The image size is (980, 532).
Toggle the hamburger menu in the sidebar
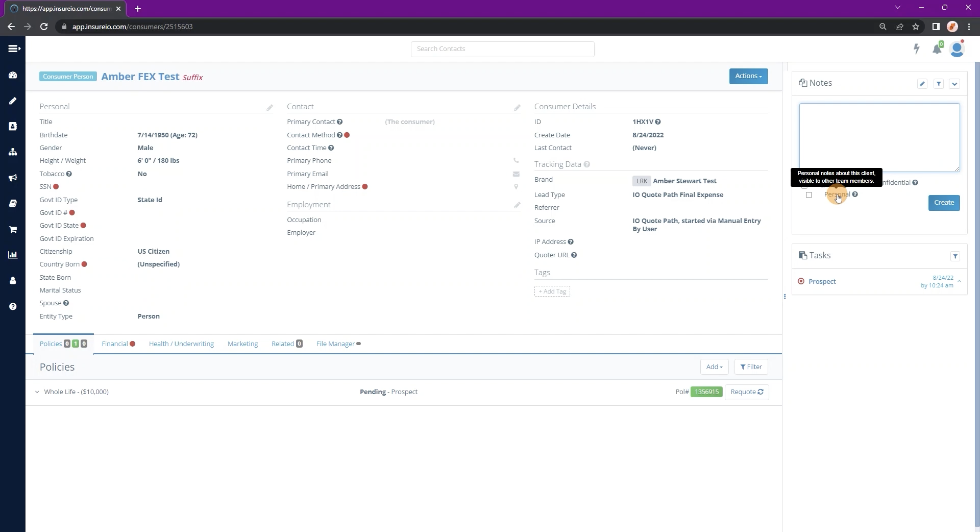(x=14, y=48)
